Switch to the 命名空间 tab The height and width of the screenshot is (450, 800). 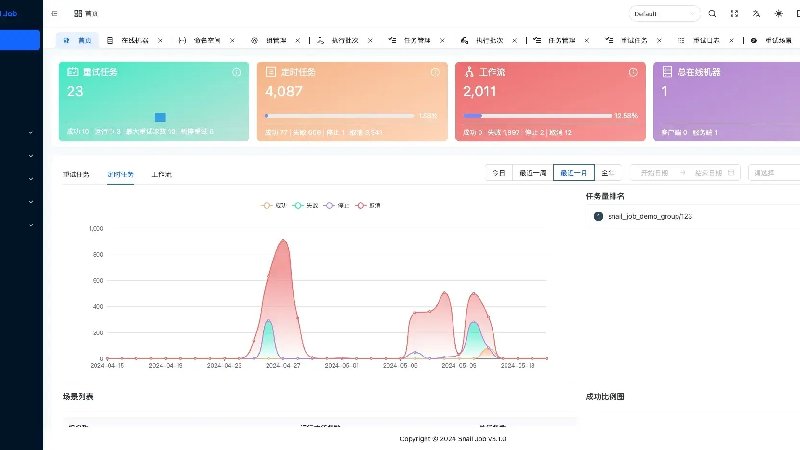[206, 40]
